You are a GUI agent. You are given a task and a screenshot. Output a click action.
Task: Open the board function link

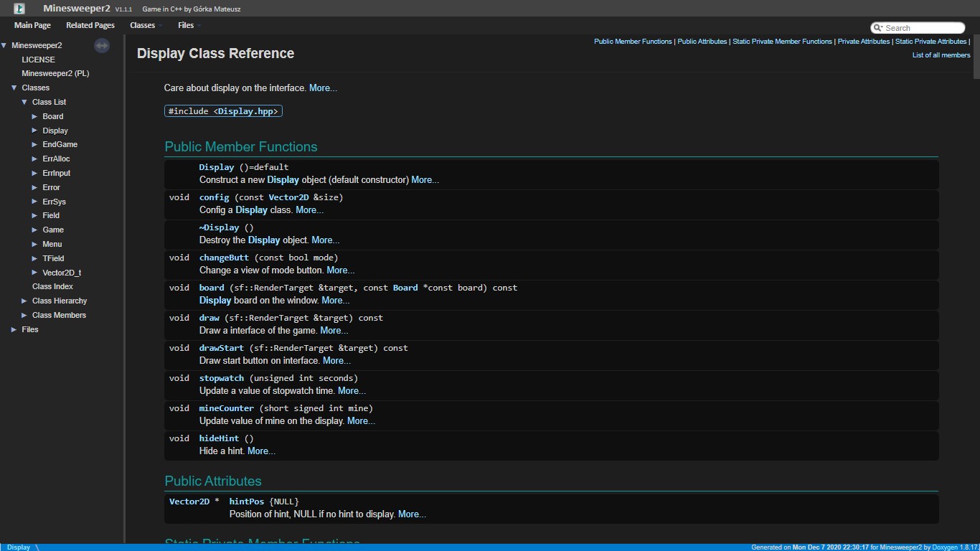coord(212,288)
